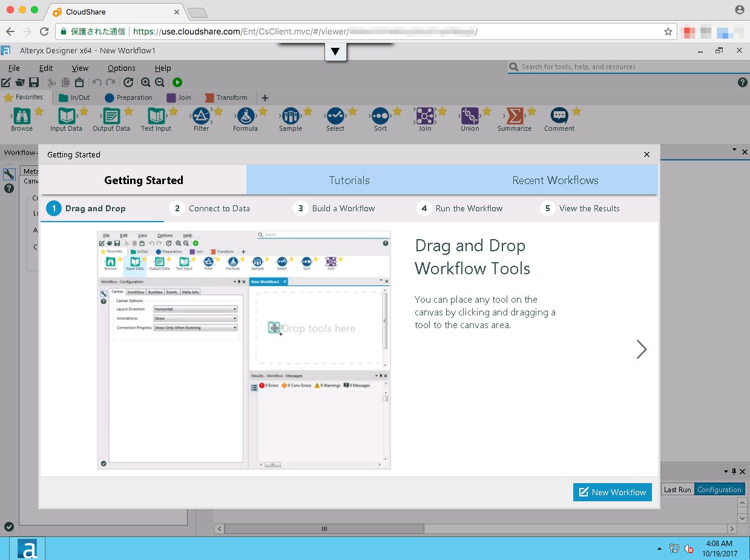Screen dimensions: 750x560
Task: Open a workflow with the folder icon
Action: point(20,82)
